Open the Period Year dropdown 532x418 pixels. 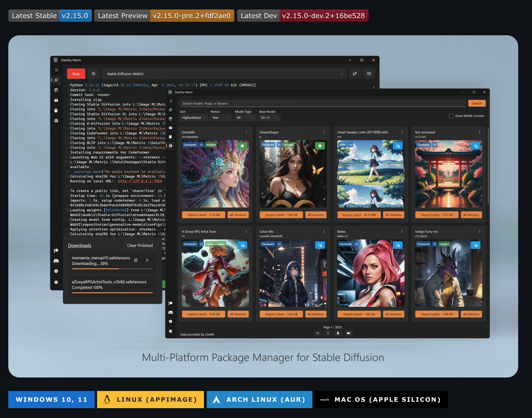pos(221,118)
